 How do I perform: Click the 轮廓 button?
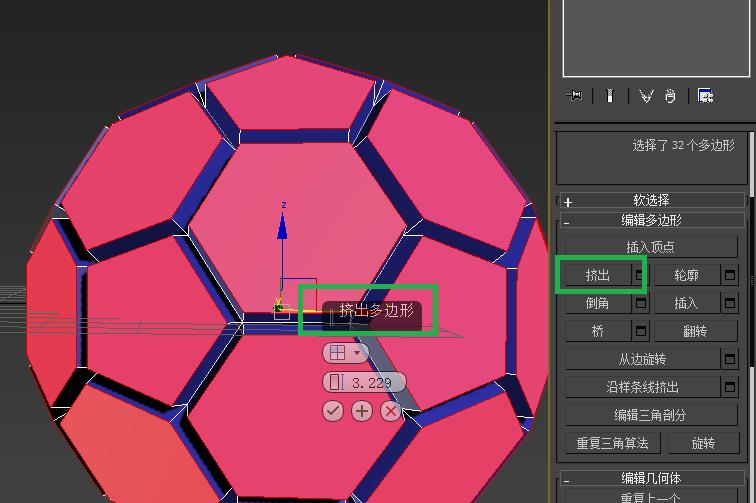[x=687, y=275]
